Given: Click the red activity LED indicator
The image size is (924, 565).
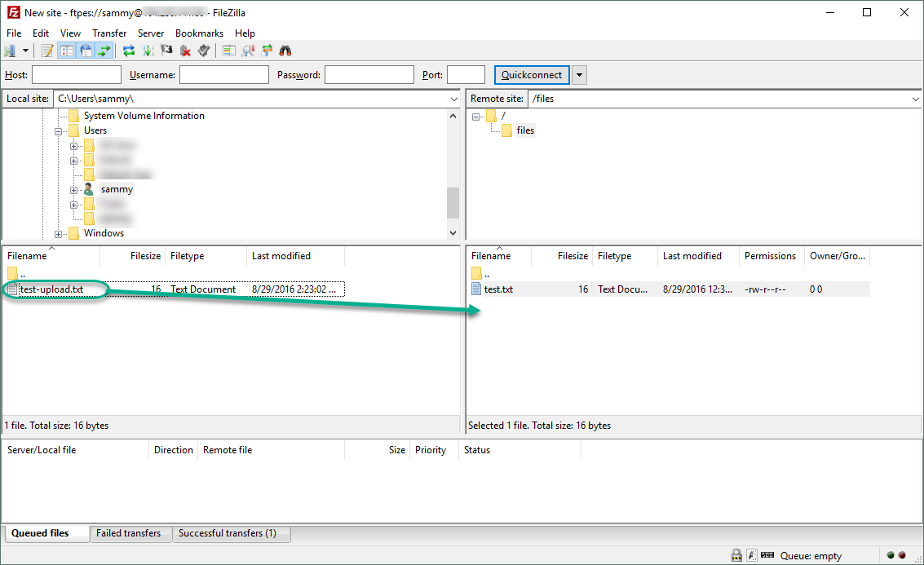Looking at the screenshot, I should click(902, 555).
